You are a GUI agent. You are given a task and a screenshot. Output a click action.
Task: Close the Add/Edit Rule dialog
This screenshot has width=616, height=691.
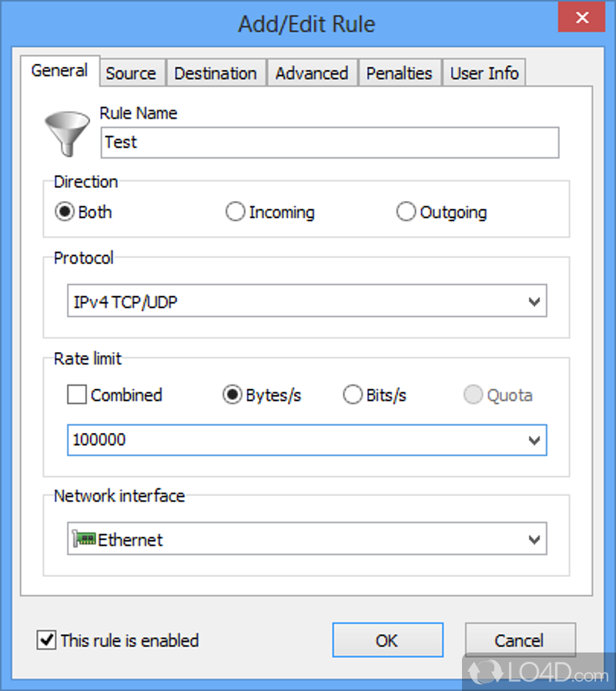pyautogui.click(x=597, y=15)
